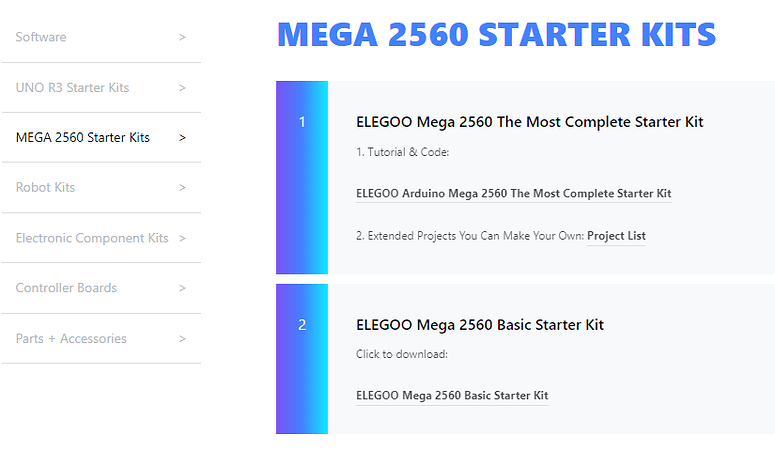The image size is (775, 466).
Task: Go to Robot Kits category
Action: click(45, 187)
